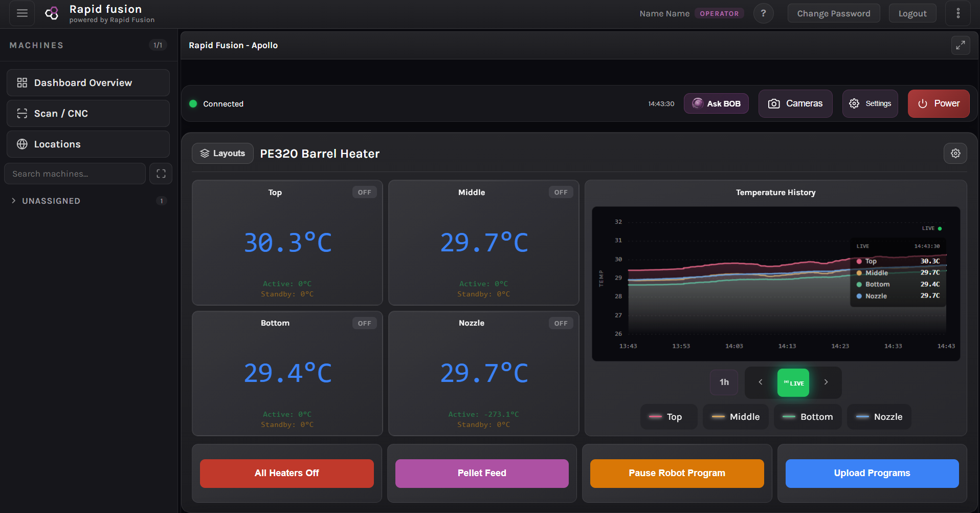Click the Layouts layers icon

click(205, 154)
